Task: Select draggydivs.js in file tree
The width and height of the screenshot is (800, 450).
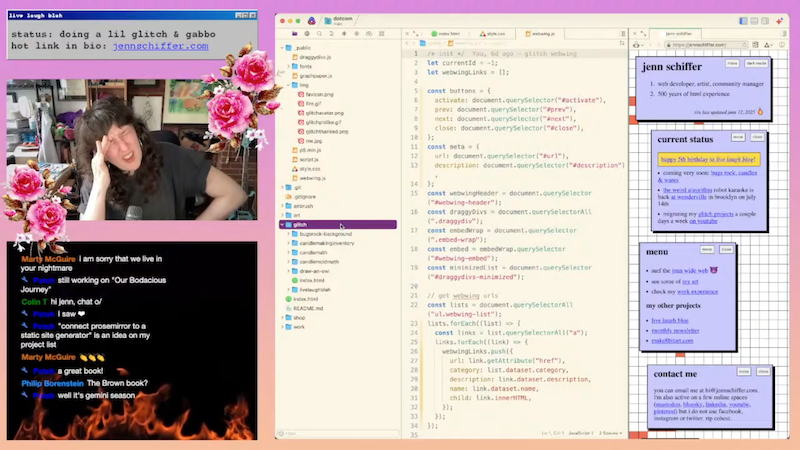Action: (315, 57)
